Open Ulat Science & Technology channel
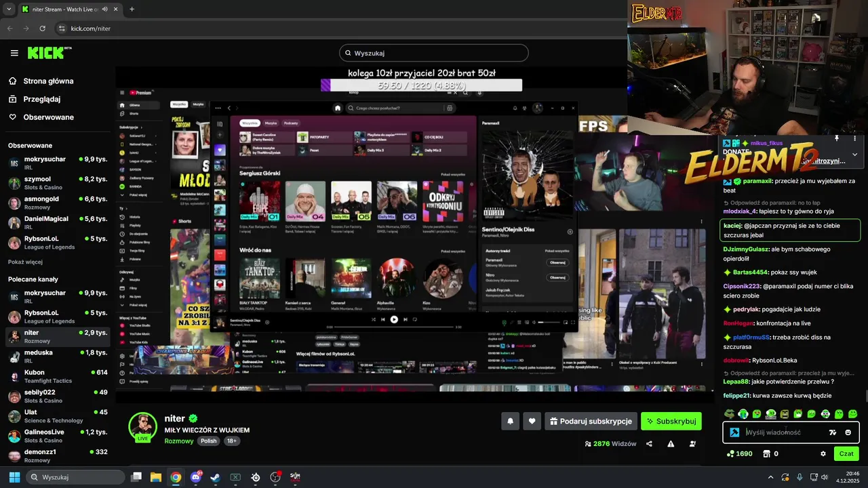Image resolution: width=868 pixels, height=488 pixels. (58, 416)
